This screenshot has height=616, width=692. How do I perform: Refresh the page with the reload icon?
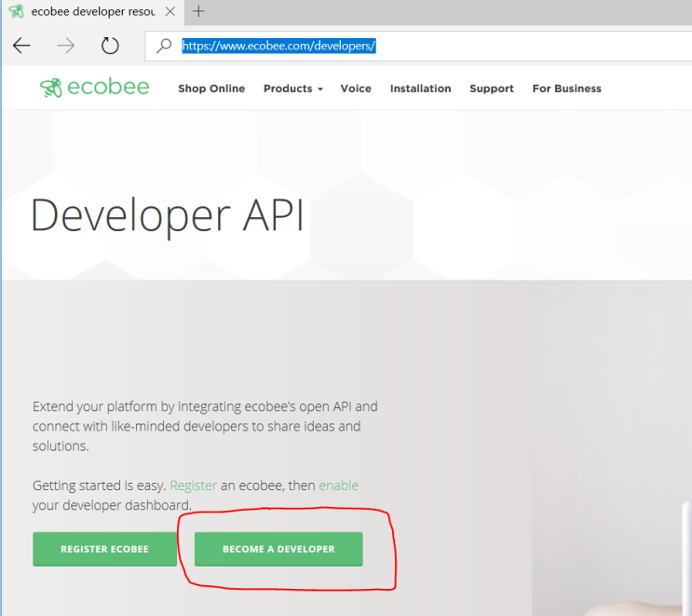[x=110, y=46]
